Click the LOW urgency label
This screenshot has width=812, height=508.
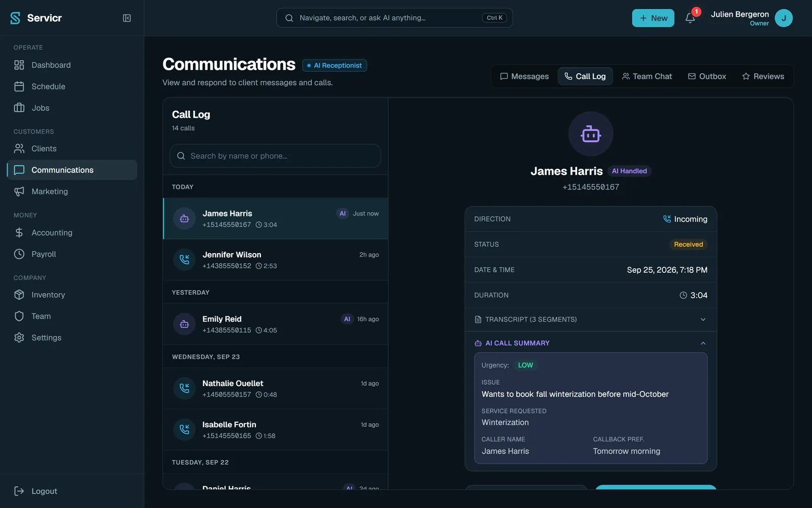525,365
